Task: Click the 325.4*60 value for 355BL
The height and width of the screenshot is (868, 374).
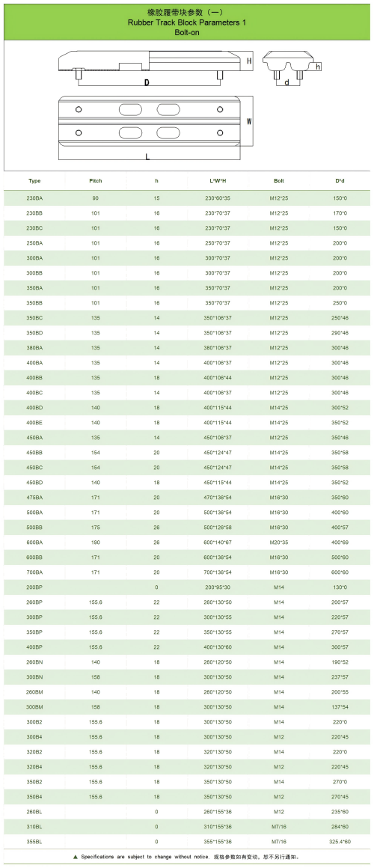Action: (340, 841)
